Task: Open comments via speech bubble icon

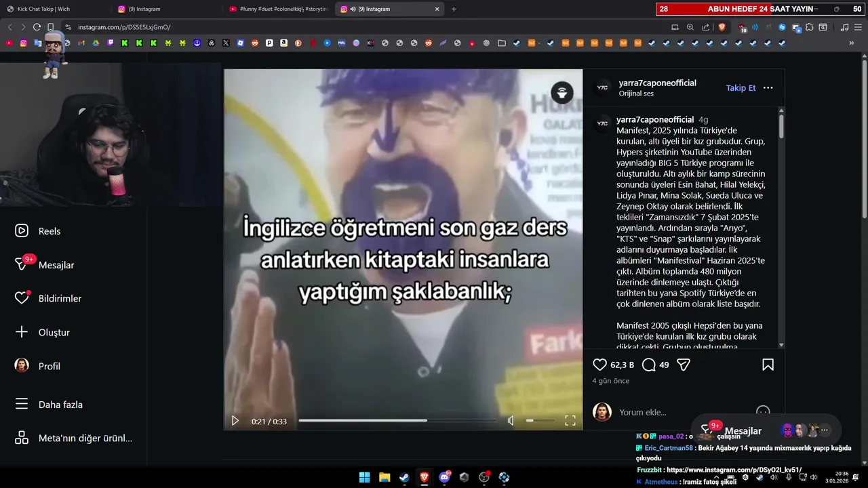Action: point(648,365)
